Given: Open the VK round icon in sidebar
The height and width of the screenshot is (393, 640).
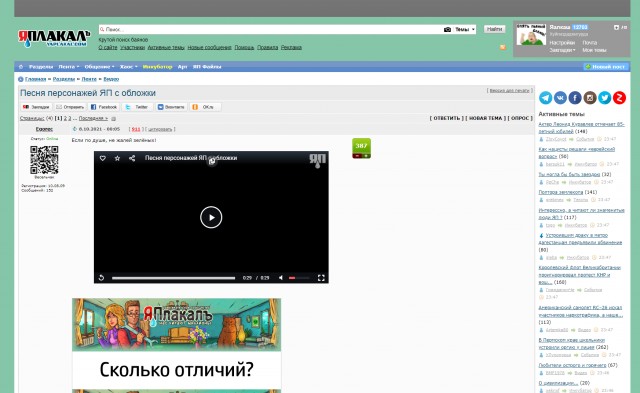Looking at the screenshot, I should (x=560, y=98).
